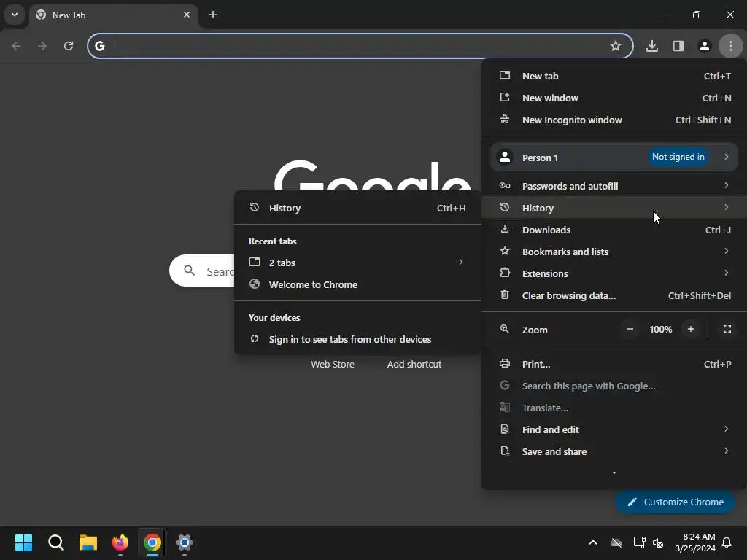Click Sign in to see tabs from other devices
Image resolution: width=747 pixels, height=560 pixels.
pos(357,340)
